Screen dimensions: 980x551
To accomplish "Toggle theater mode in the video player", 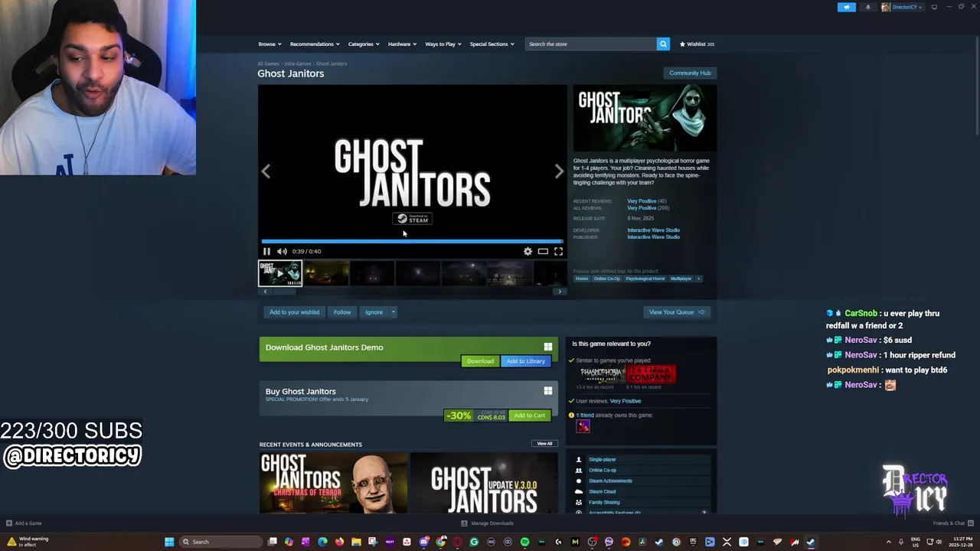I will (543, 251).
